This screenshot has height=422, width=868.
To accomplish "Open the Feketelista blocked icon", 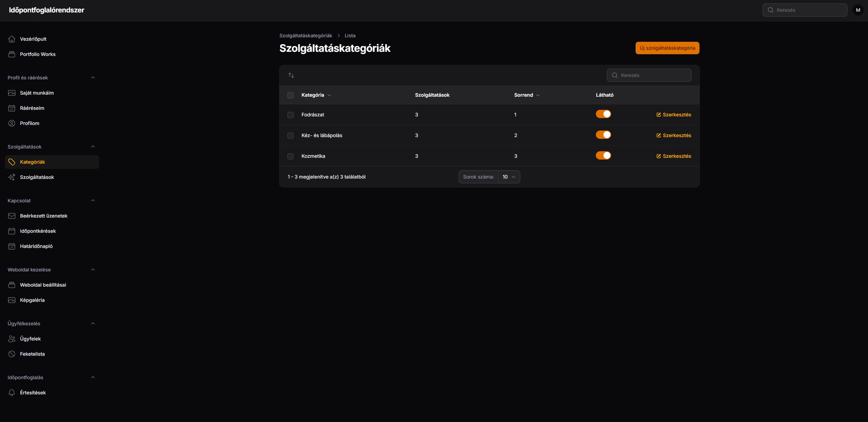I will (x=12, y=354).
